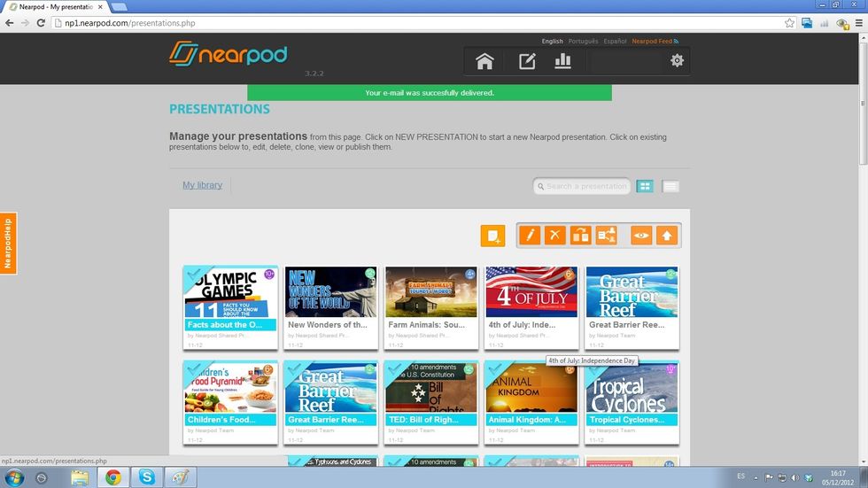Click the 'Children's Food...' title
Viewport: 868px width, 488px height.
[221, 420]
